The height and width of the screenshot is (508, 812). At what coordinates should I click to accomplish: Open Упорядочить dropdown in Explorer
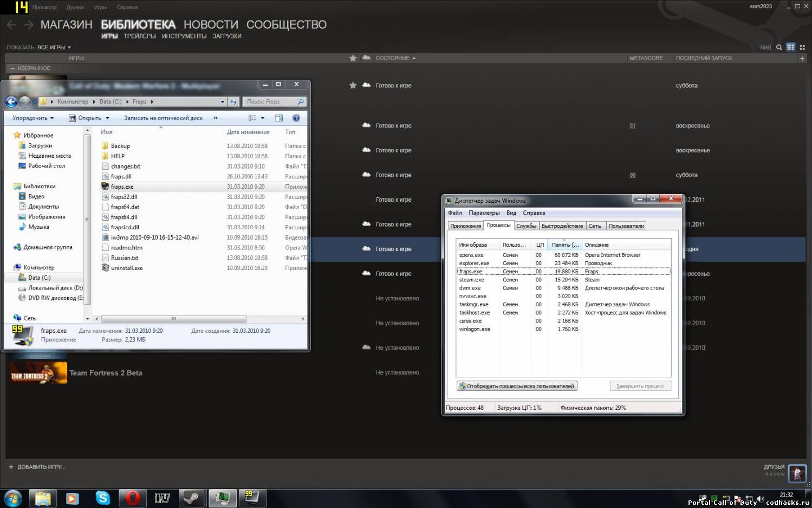[33, 118]
